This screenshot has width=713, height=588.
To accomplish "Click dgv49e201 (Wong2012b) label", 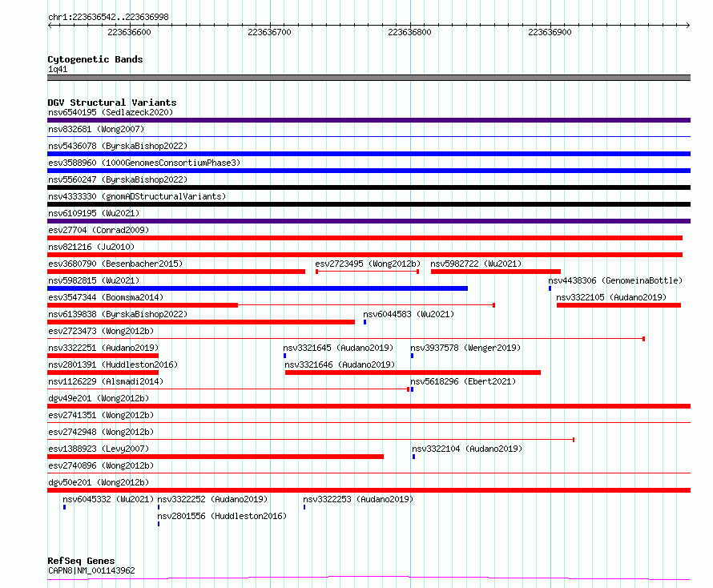I will (99, 398).
